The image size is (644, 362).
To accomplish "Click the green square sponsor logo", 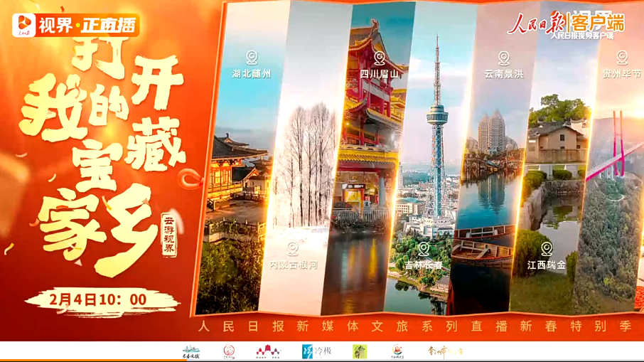I will (x=360, y=351).
